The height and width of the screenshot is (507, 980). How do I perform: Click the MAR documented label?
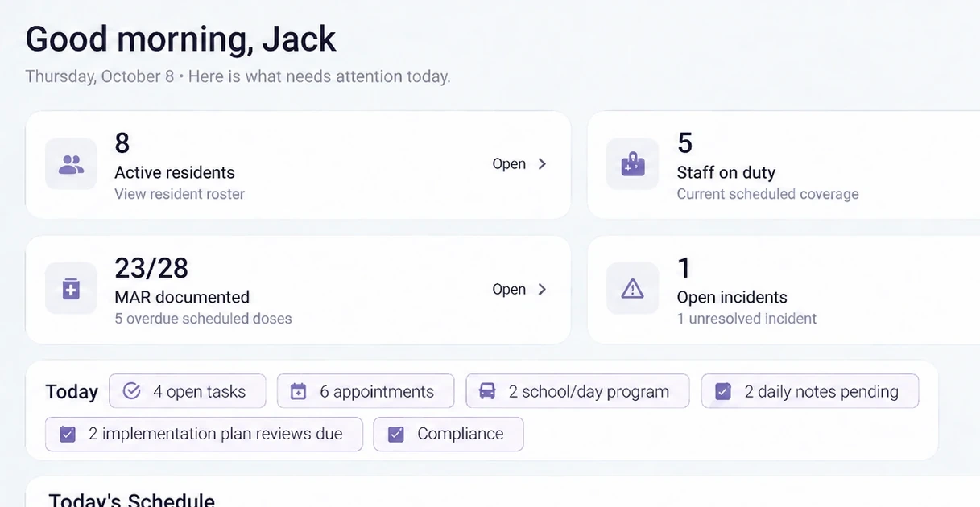(182, 297)
